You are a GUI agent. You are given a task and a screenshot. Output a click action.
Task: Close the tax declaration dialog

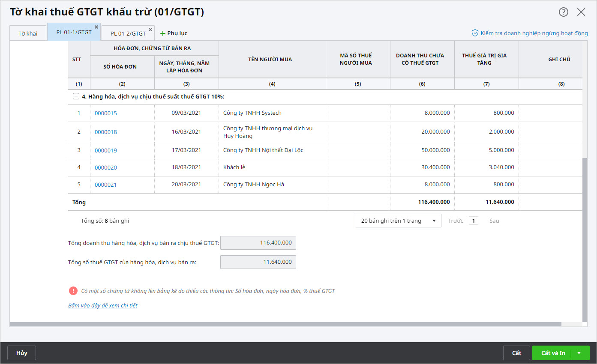pos(581,12)
